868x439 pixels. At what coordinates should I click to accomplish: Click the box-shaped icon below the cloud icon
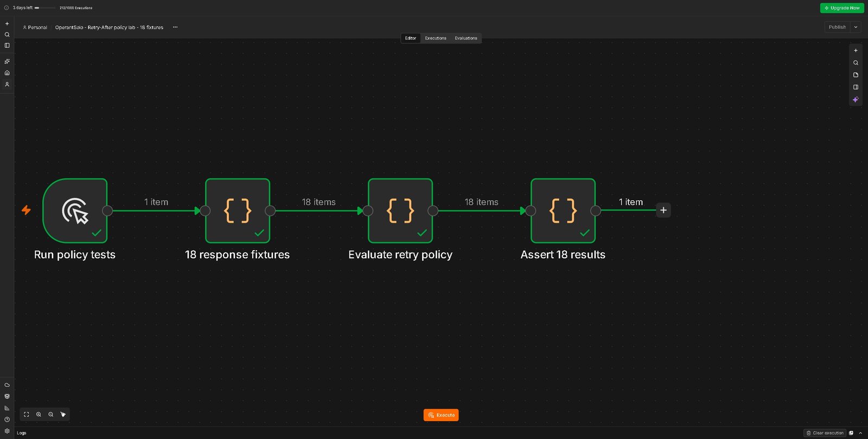click(x=7, y=396)
